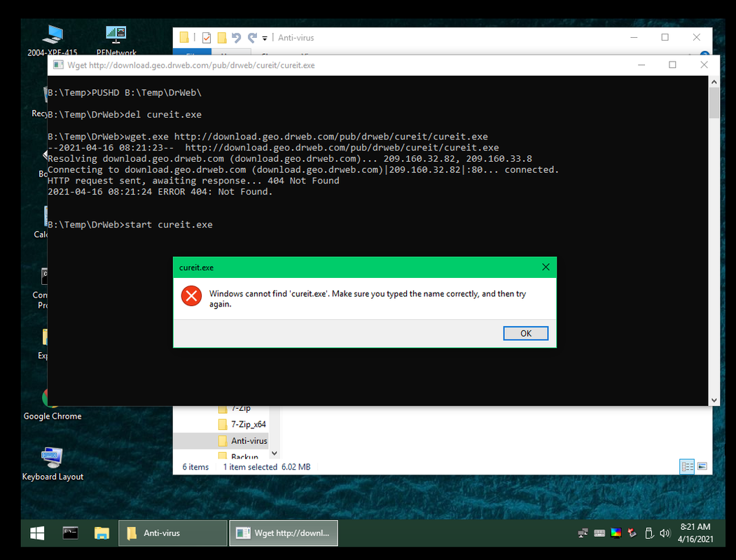Viewport: 736px width, 560px height.
Task: Click the red error icon in the dialog
Action: [191, 296]
